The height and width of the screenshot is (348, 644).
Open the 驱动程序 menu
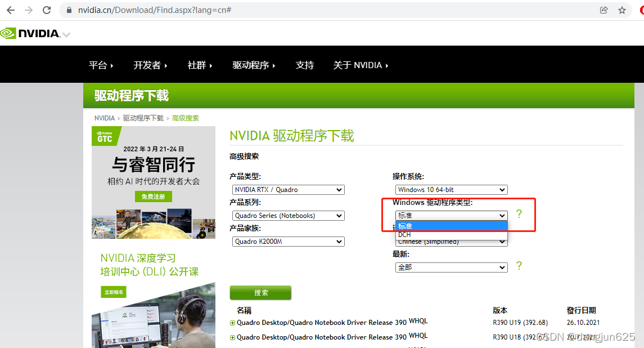point(254,65)
